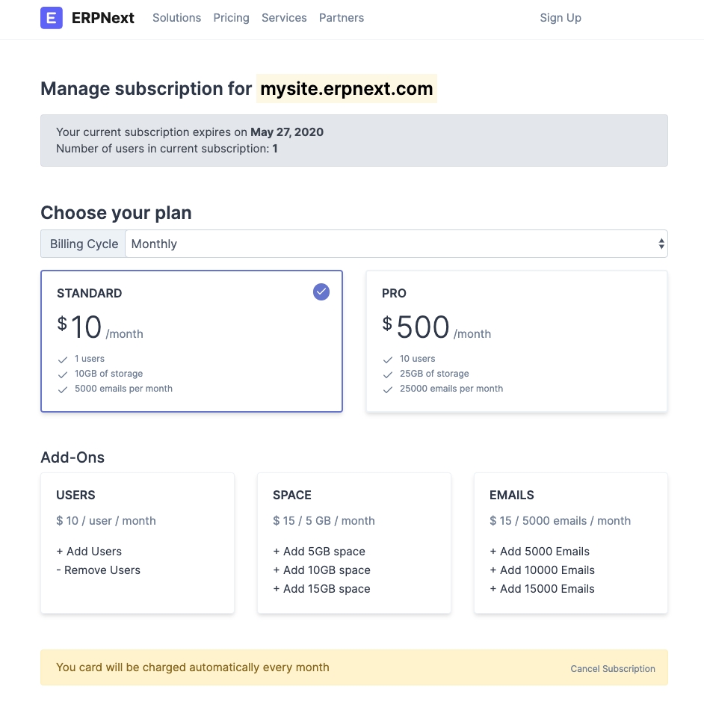
Task: Add 15GB space add-on
Action: click(x=322, y=589)
